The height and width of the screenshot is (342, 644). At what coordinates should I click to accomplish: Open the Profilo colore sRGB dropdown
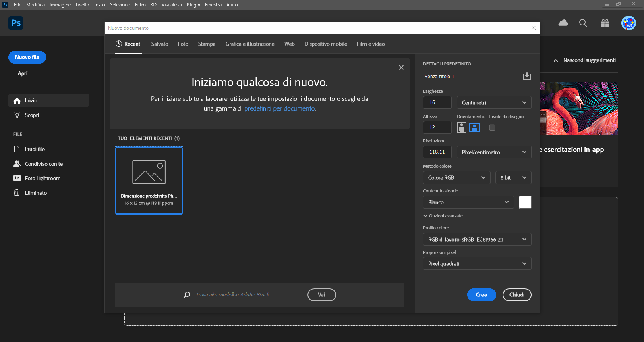477,239
